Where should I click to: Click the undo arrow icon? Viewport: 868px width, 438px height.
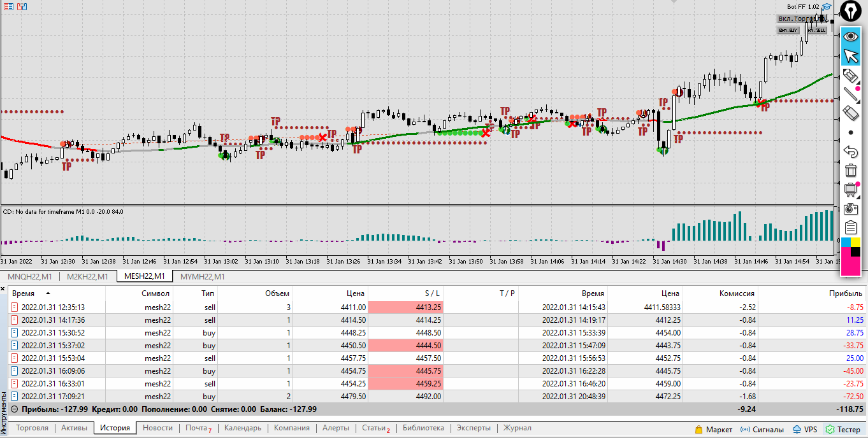tap(851, 152)
